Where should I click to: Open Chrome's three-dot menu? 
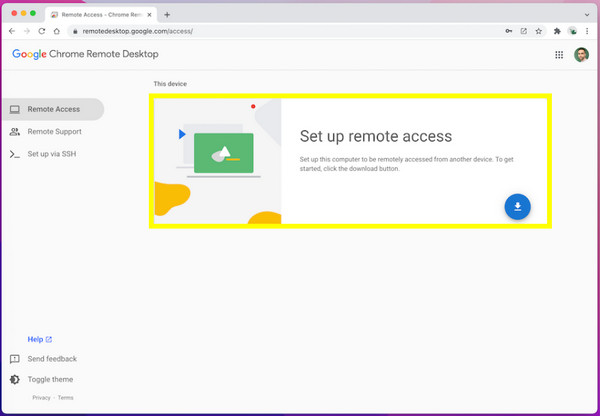click(587, 31)
